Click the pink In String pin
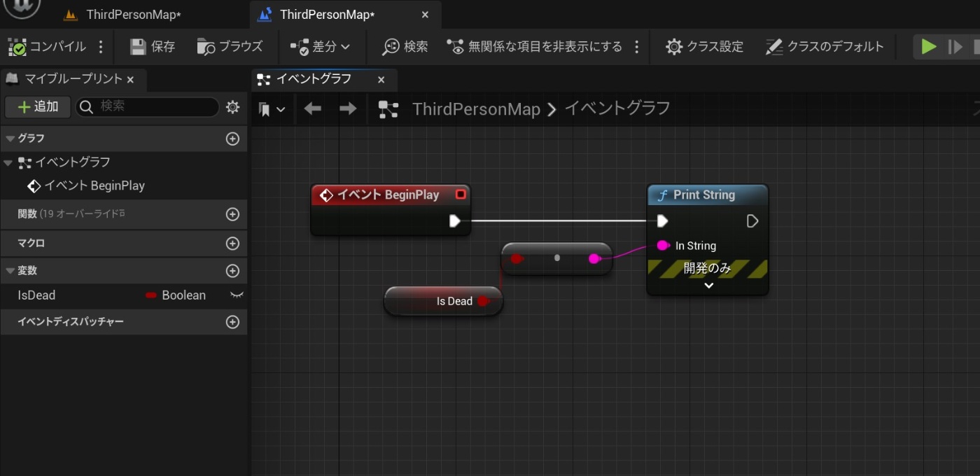 (663, 246)
